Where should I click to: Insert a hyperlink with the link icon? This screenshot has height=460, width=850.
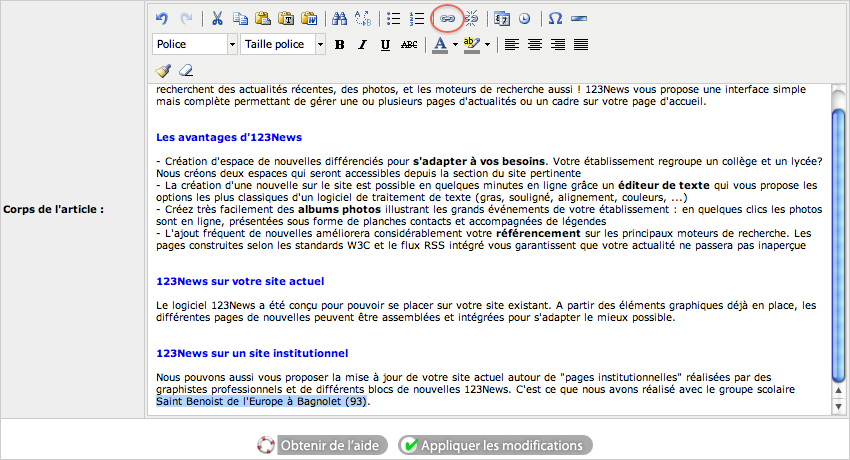448,18
